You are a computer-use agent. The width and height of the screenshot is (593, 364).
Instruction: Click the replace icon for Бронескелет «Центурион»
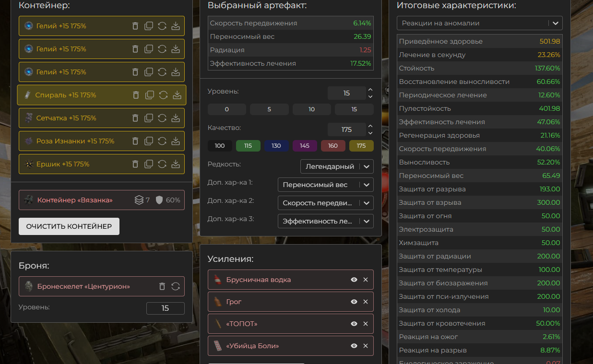coord(176,286)
